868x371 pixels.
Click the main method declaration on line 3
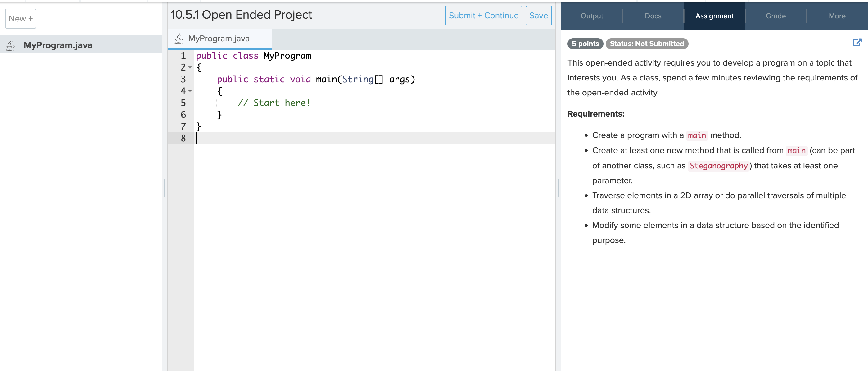316,79
